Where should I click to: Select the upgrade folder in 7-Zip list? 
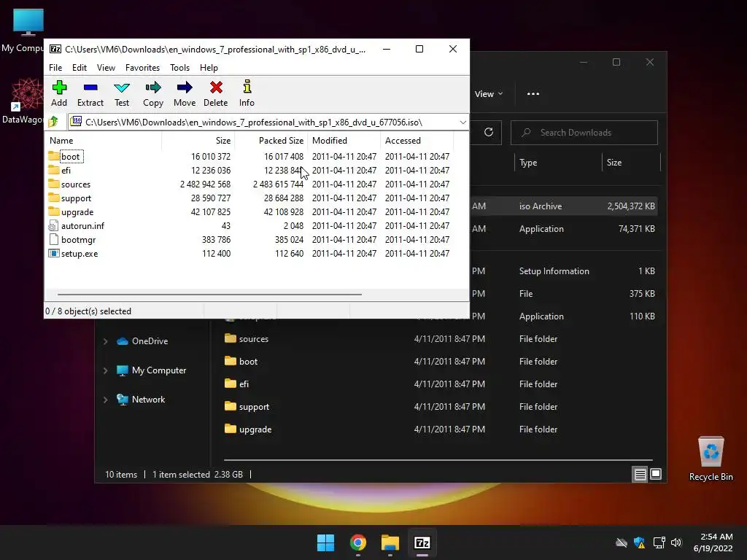pos(77,211)
